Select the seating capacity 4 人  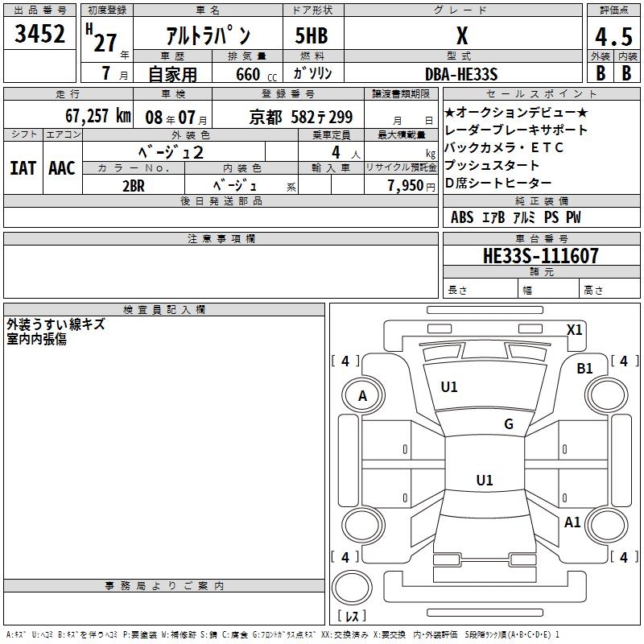click(x=346, y=153)
